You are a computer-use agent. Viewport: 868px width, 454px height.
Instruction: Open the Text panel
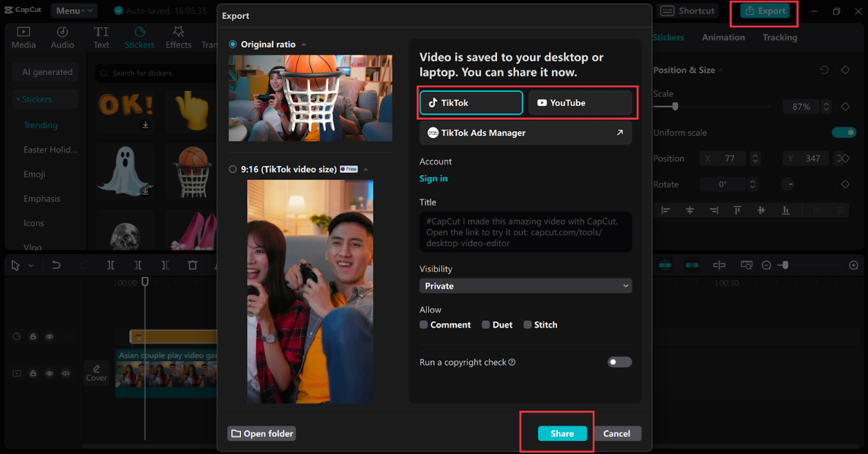[101, 38]
